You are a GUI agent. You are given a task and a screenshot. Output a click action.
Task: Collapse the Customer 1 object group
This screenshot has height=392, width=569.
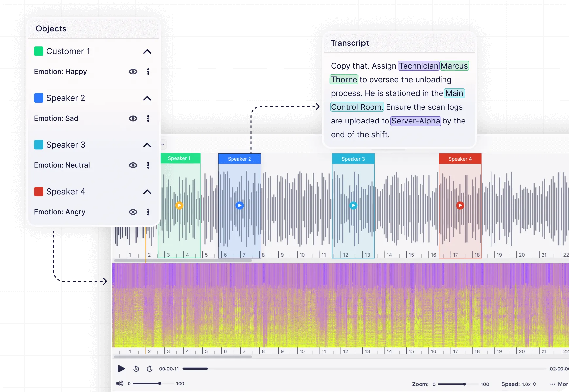tap(147, 51)
